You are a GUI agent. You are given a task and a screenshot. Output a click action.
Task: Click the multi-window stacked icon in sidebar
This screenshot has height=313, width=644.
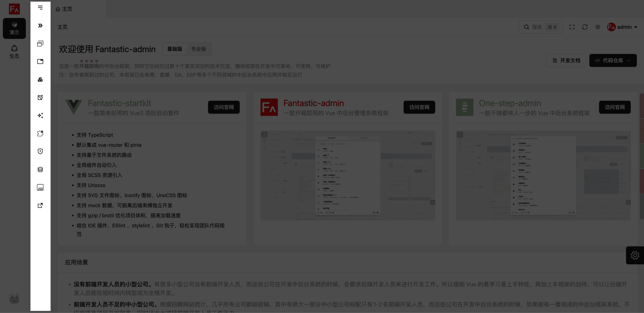pos(40,43)
